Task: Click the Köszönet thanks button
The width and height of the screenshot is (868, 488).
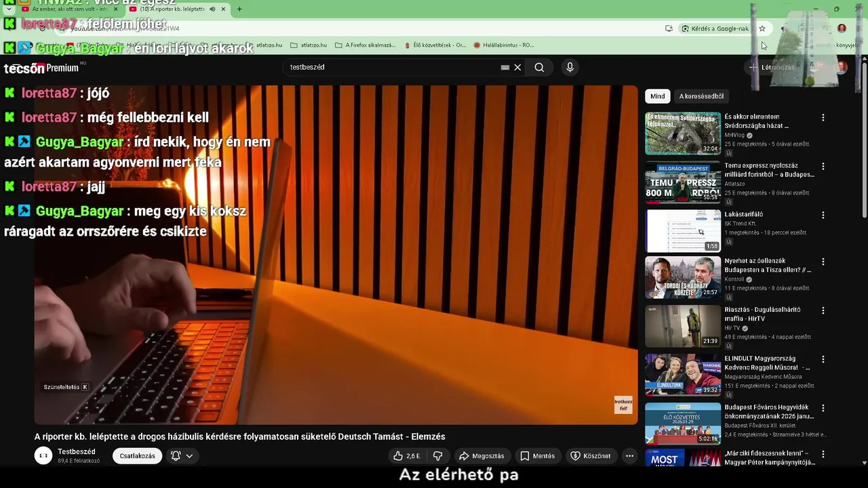Action: point(591,456)
